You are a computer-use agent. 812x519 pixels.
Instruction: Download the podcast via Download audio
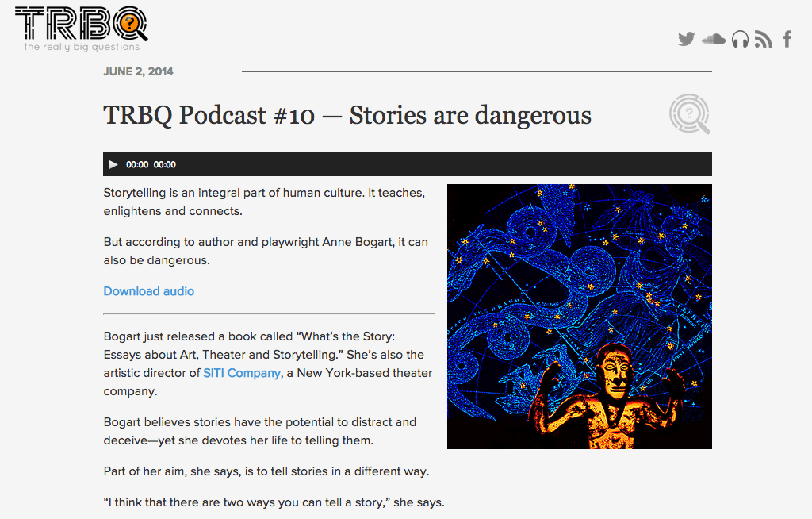point(148,291)
